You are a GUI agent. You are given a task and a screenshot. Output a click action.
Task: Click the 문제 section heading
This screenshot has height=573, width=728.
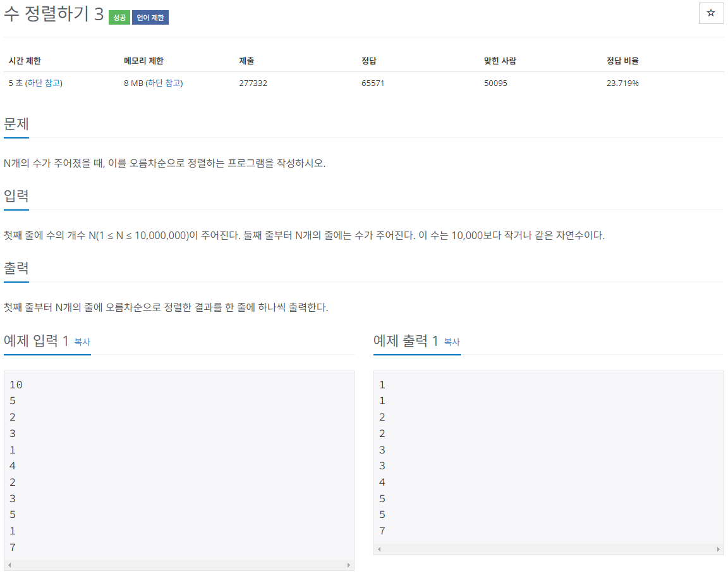click(x=16, y=124)
